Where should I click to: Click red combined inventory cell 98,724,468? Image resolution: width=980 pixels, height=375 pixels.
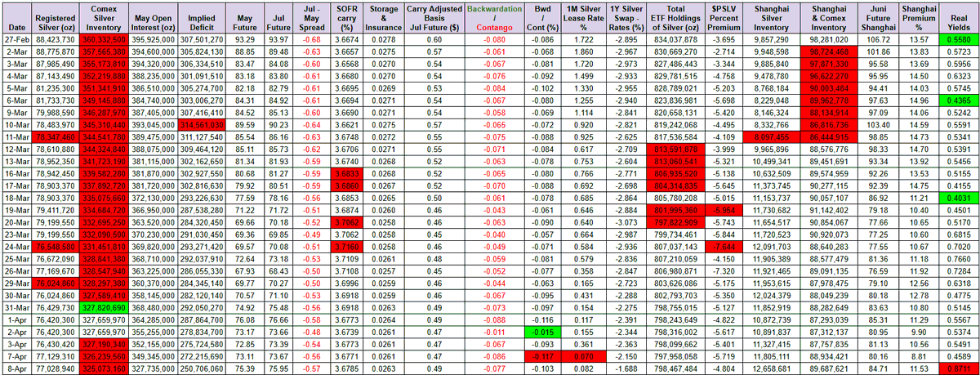point(828,50)
